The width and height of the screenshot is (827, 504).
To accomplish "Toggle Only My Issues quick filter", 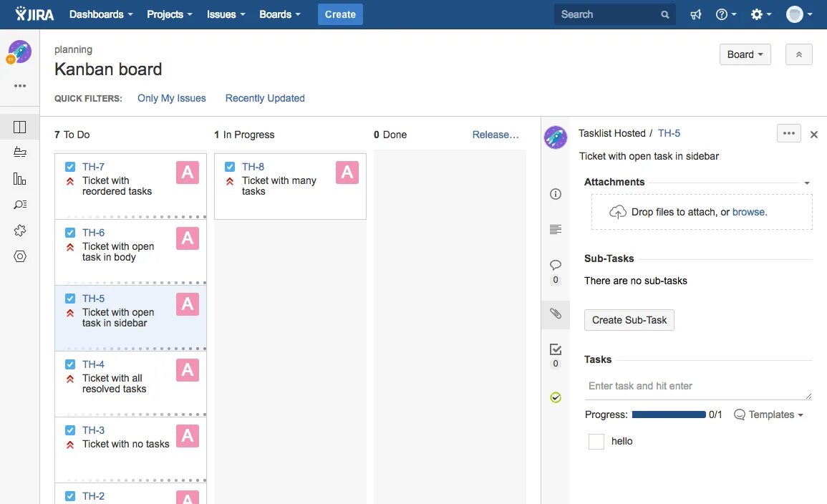I will pyautogui.click(x=171, y=98).
